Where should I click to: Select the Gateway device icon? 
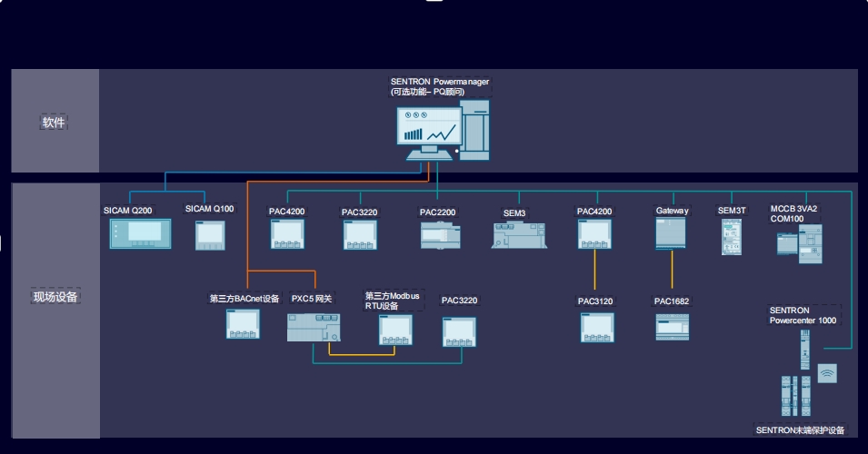point(671,232)
